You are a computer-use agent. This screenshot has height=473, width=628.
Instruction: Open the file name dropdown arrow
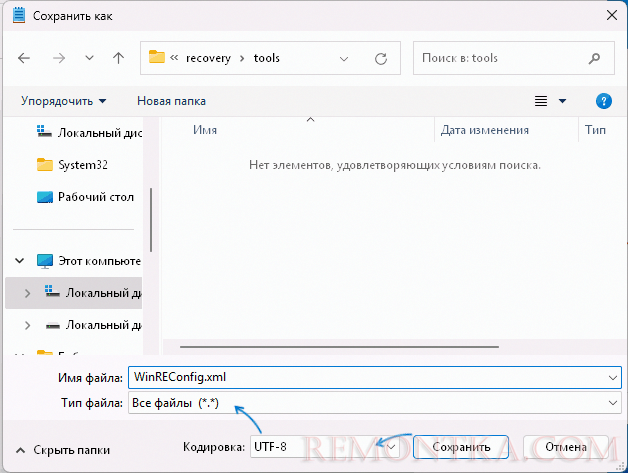(613, 378)
